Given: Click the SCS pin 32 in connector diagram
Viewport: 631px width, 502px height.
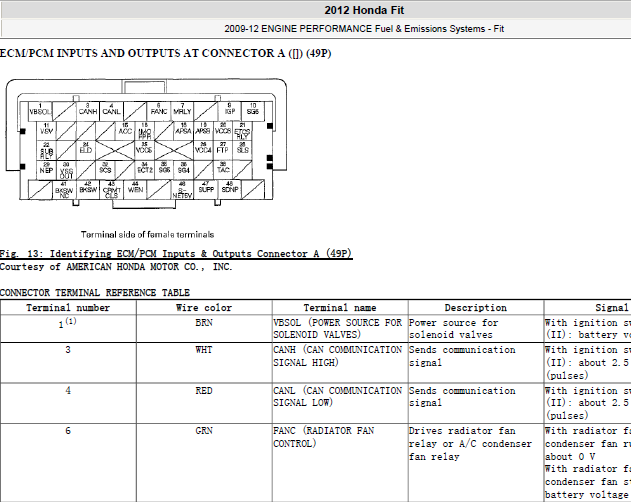Looking at the screenshot, I should [105, 169].
